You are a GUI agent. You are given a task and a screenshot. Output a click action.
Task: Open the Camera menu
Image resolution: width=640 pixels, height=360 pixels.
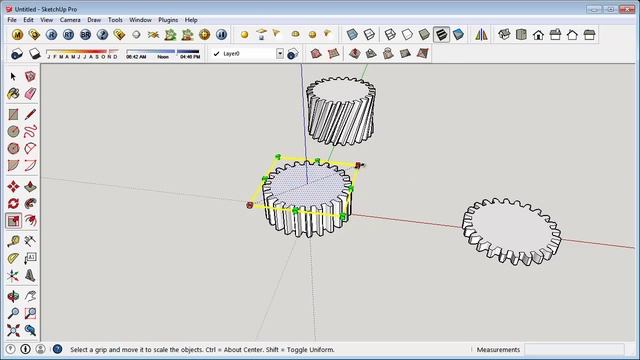(70, 20)
